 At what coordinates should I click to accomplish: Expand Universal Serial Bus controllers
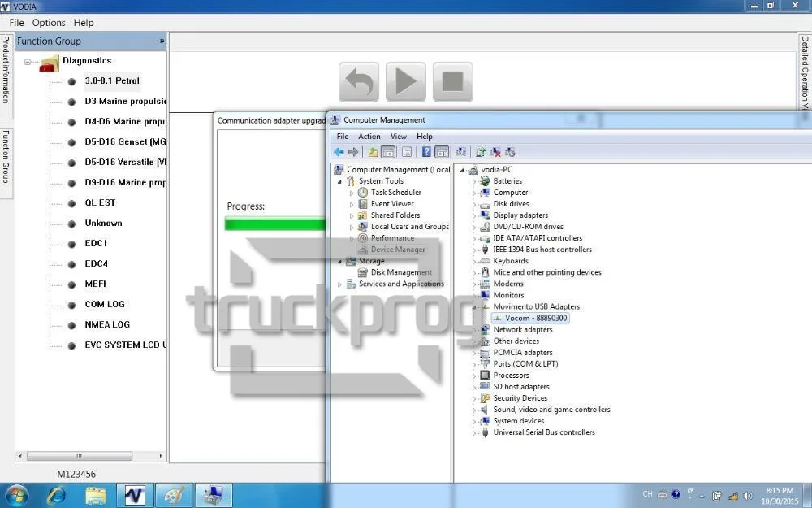tap(474, 433)
